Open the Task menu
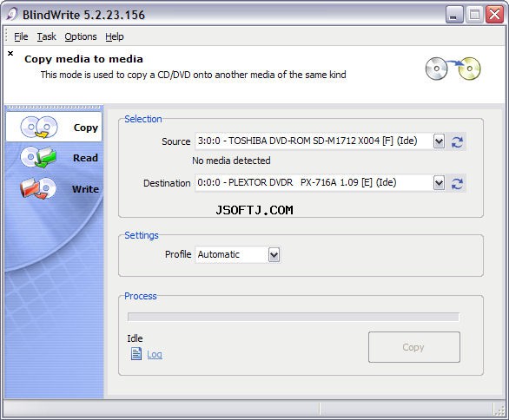 pos(46,36)
